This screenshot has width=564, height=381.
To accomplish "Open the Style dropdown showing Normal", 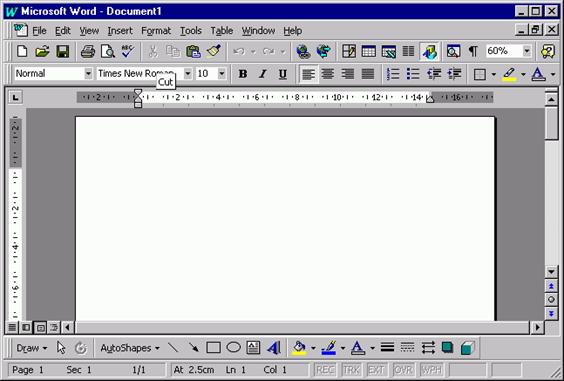I will [x=88, y=74].
